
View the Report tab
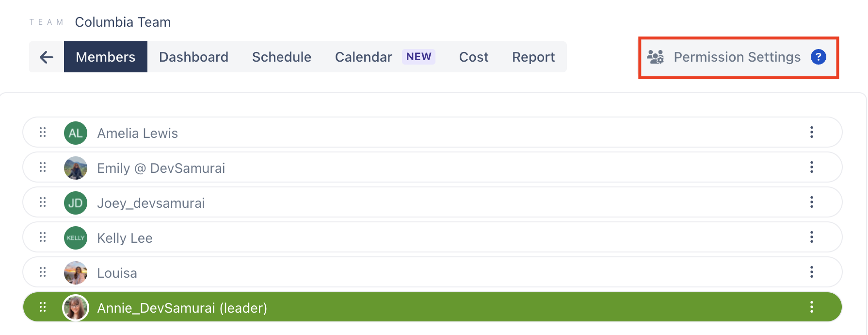point(533,57)
